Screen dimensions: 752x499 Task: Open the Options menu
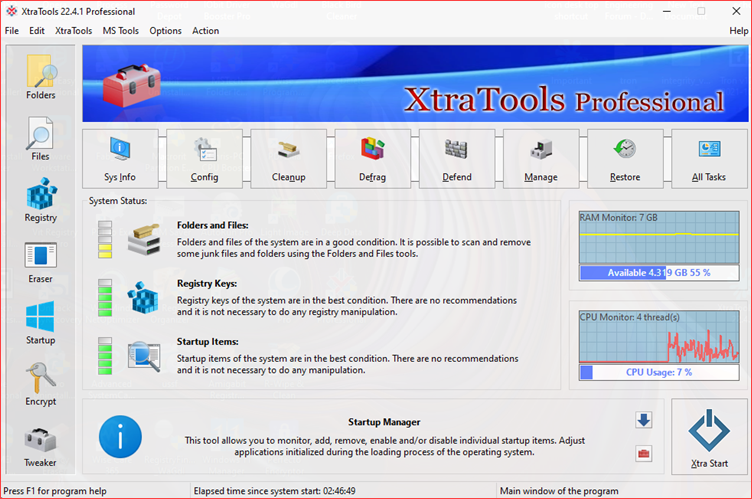(x=165, y=31)
